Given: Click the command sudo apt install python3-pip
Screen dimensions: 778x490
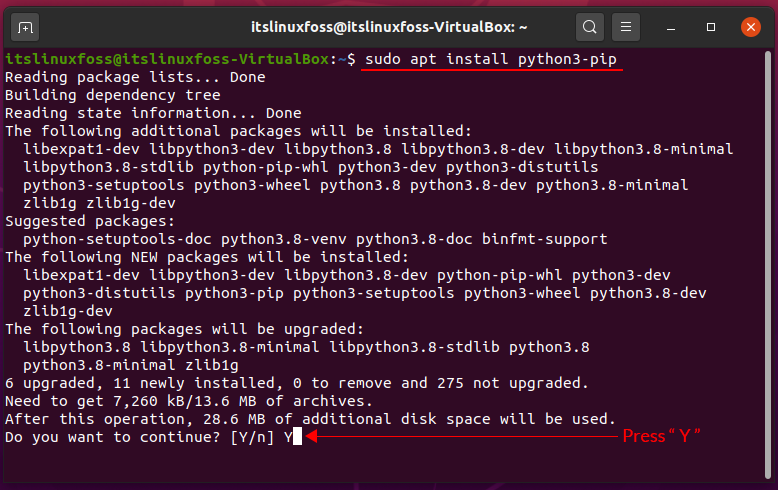Looking at the screenshot, I should 491,59.
